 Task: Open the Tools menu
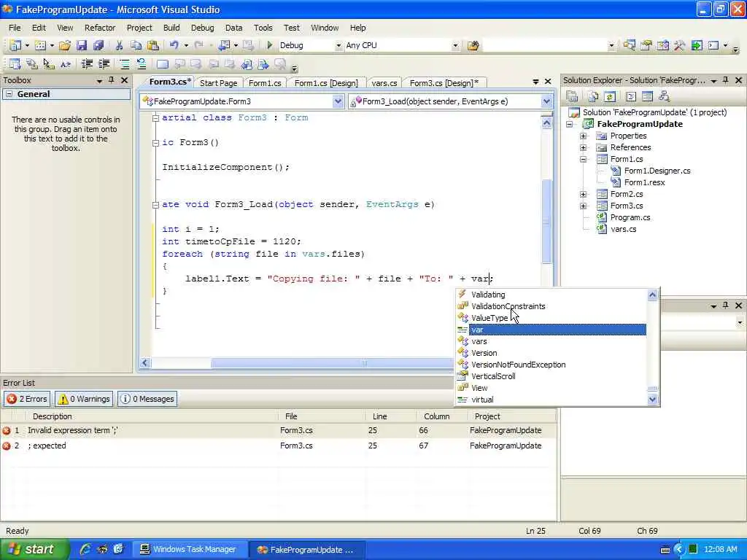(x=263, y=28)
